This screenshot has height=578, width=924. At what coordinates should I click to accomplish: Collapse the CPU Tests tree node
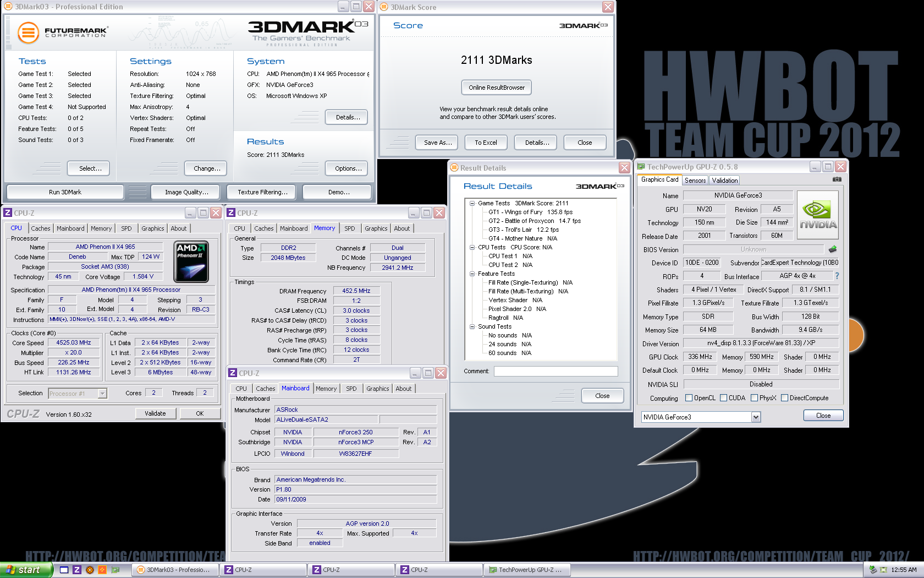click(472, 247)
